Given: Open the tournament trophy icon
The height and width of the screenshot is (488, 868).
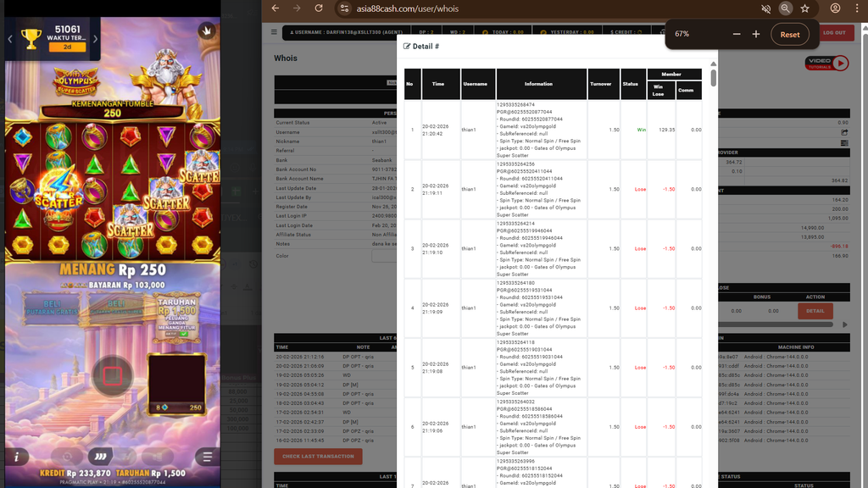Looking at the screenshot, I should pos(31,39).
